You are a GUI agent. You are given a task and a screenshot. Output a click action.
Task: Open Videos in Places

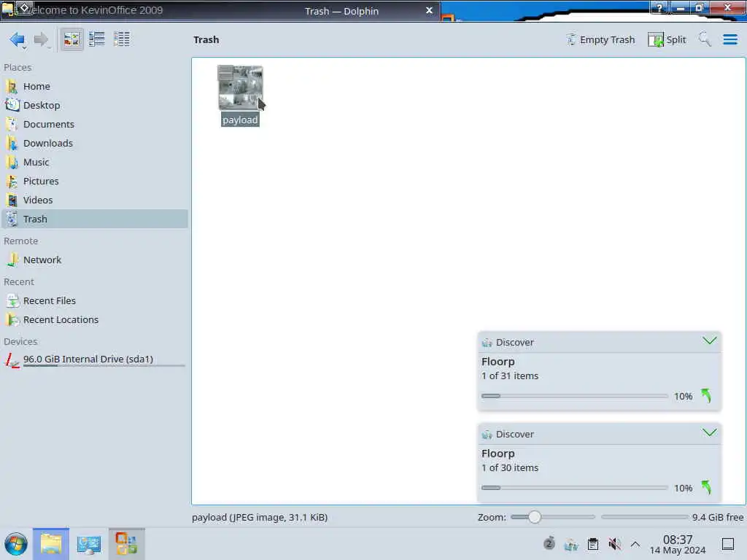pyautogui.click(x=94, y=201)
